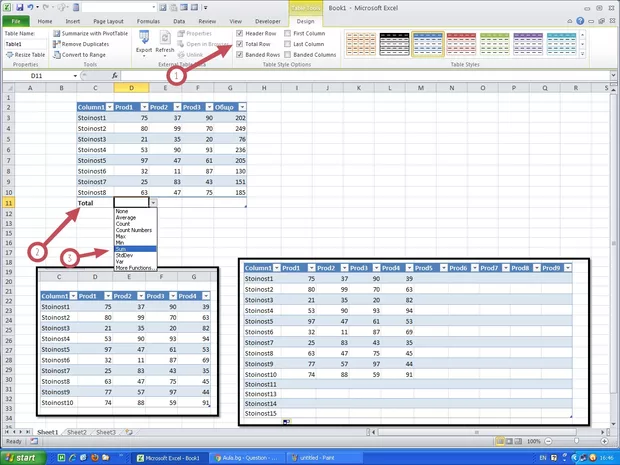The image size is (620, 465).
Task: Open the Prod1 column filter dropdown
Action: (x=144, y=107)
